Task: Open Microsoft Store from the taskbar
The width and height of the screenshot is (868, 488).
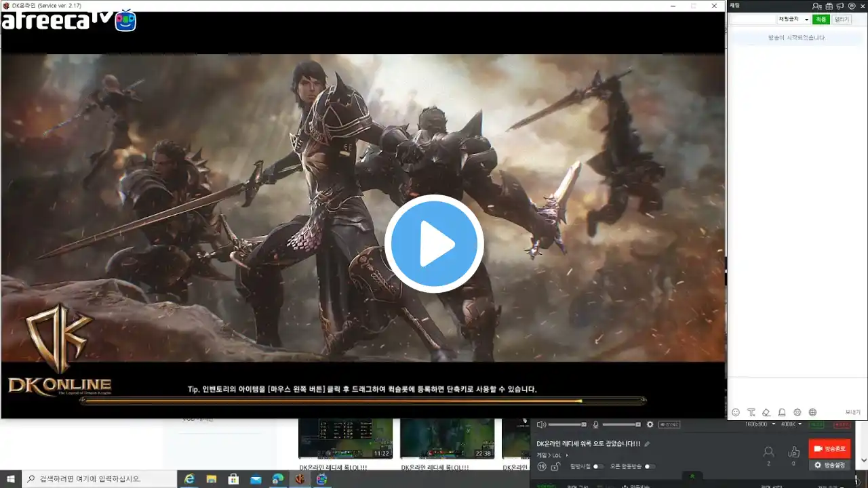Action: [234, 479]
